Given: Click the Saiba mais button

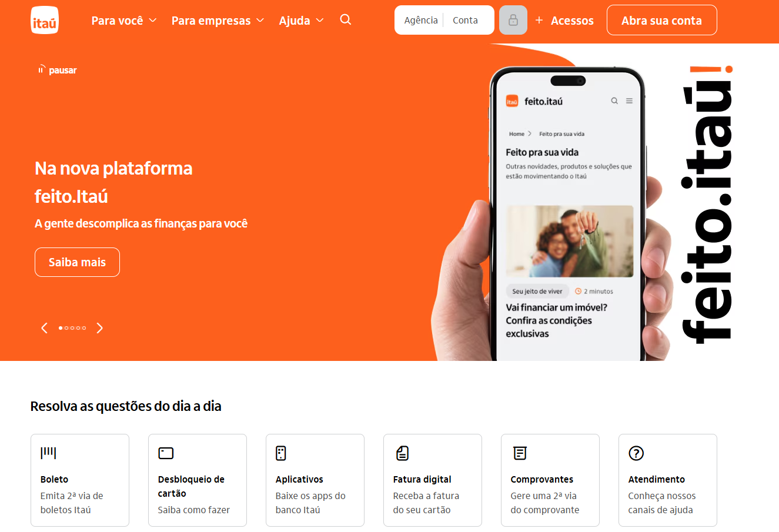Looking at the screenshot, I should click(x=77, y=262).
